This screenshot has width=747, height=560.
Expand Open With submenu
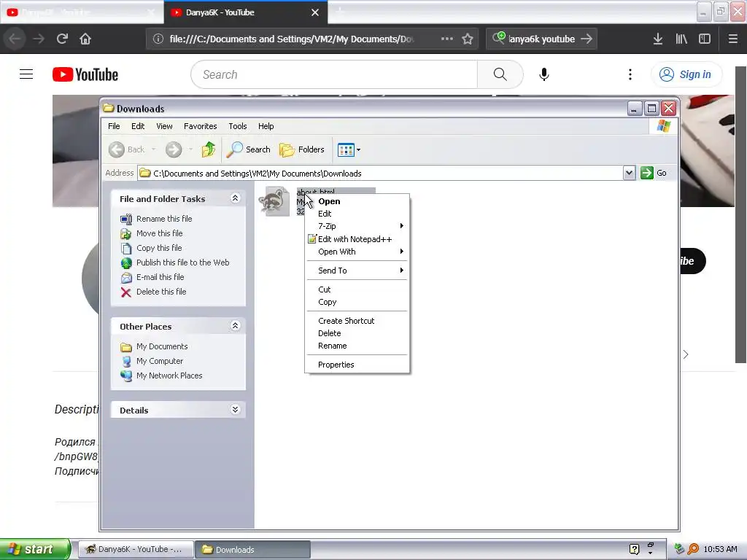357,252
